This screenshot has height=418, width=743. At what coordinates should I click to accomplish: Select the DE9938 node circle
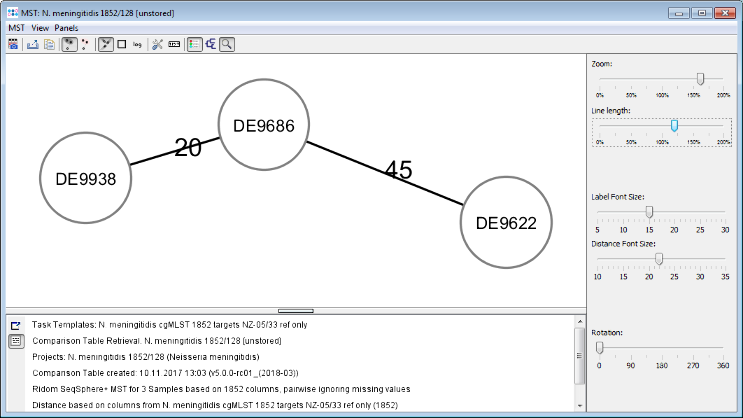(x=86, y=179)
